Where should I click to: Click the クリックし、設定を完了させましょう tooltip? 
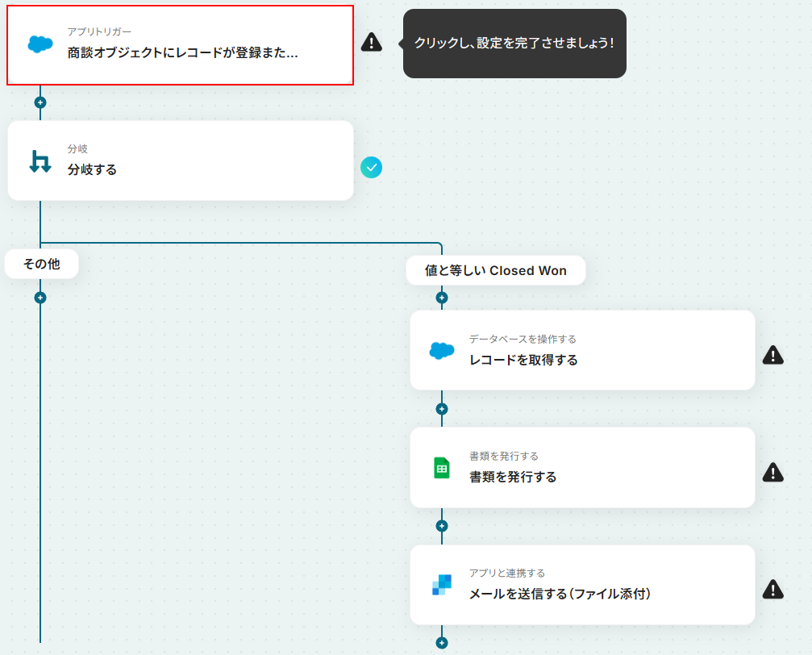(514, 44)
